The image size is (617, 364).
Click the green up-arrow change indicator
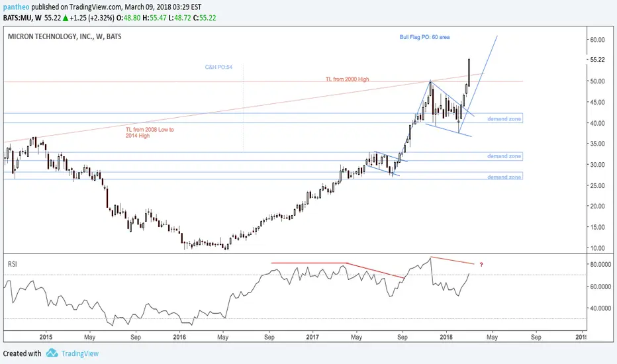point(66,18)
